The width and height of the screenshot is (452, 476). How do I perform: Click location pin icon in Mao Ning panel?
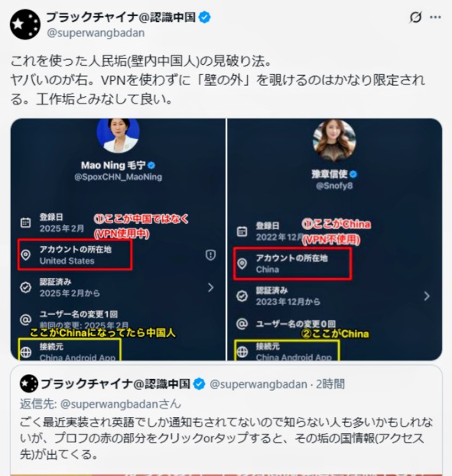pos(26,254)
